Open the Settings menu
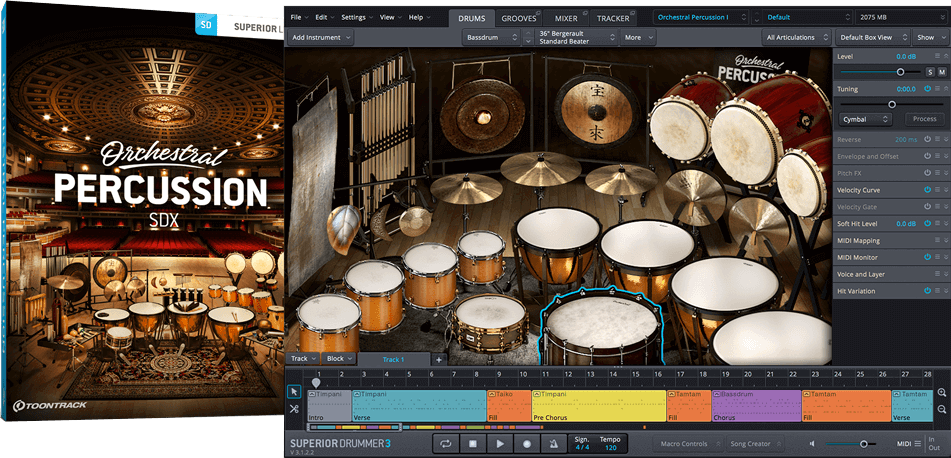 356,17
